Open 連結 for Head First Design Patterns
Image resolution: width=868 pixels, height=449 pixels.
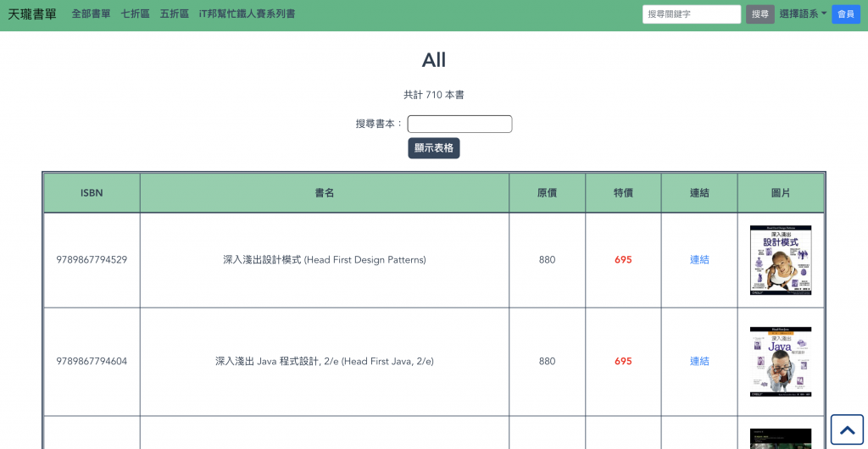(x=699, y=260)
